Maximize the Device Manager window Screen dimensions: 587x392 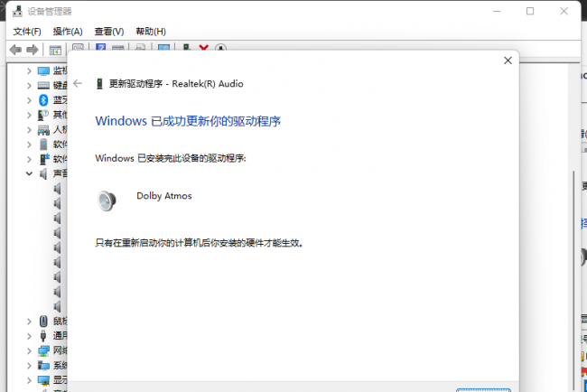[x=530, y=11]
